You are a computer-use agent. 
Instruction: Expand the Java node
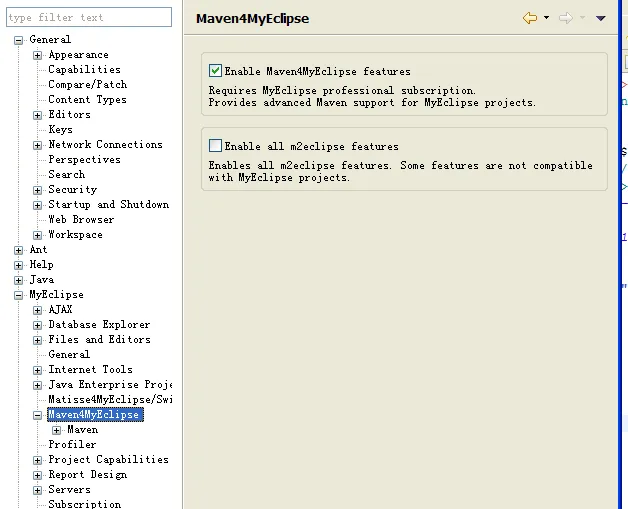tap(18, 280)
